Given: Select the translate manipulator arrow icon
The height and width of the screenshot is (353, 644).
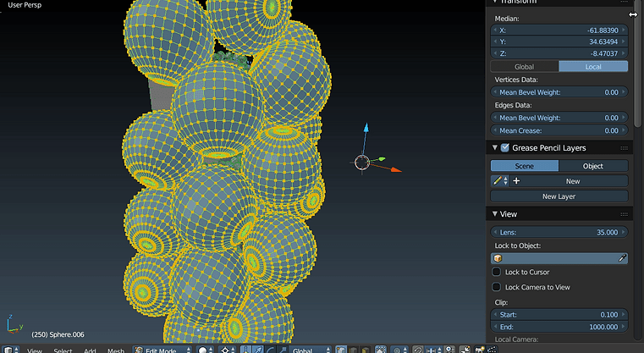Looking at the screenshot, I should pyautogui.click(x=258, y=350).
